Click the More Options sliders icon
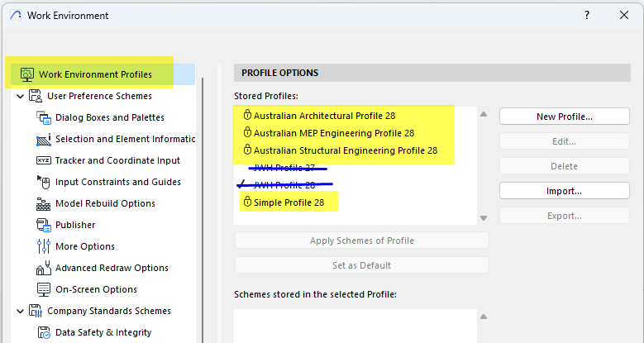 point(44,246)
